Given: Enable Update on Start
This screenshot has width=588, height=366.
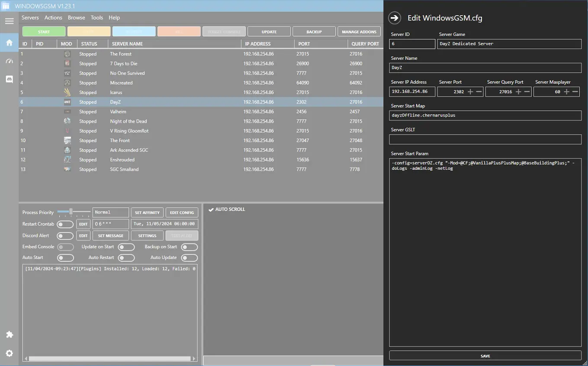Looking at the screenshot, I should [126, 247].
